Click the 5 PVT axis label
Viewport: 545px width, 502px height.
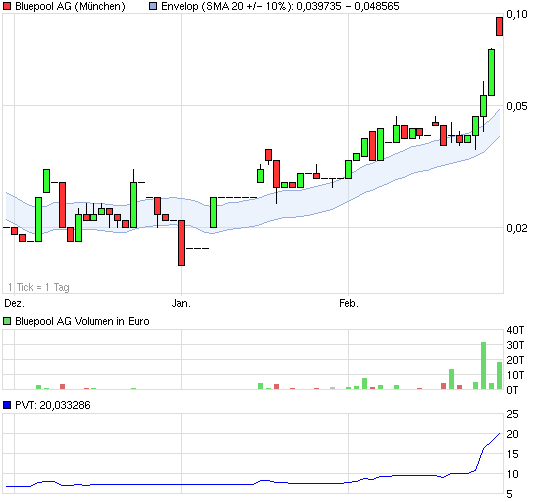(x=510, y=494)
